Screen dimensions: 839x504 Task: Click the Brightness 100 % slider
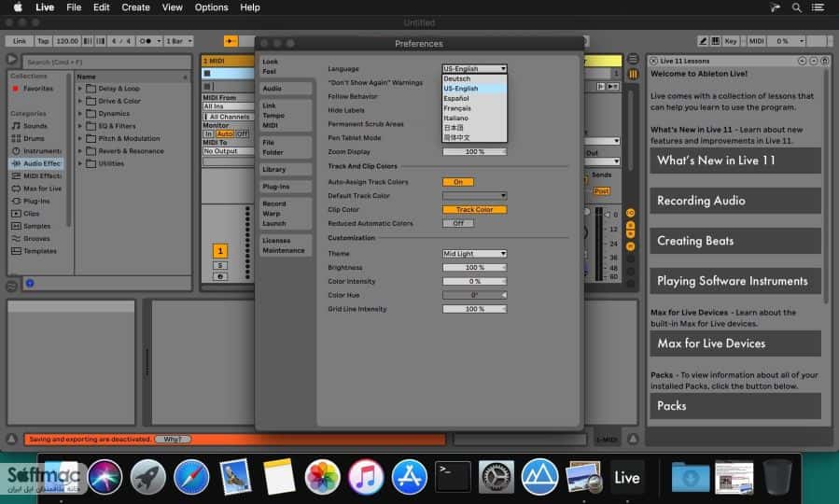click(475, 268)
